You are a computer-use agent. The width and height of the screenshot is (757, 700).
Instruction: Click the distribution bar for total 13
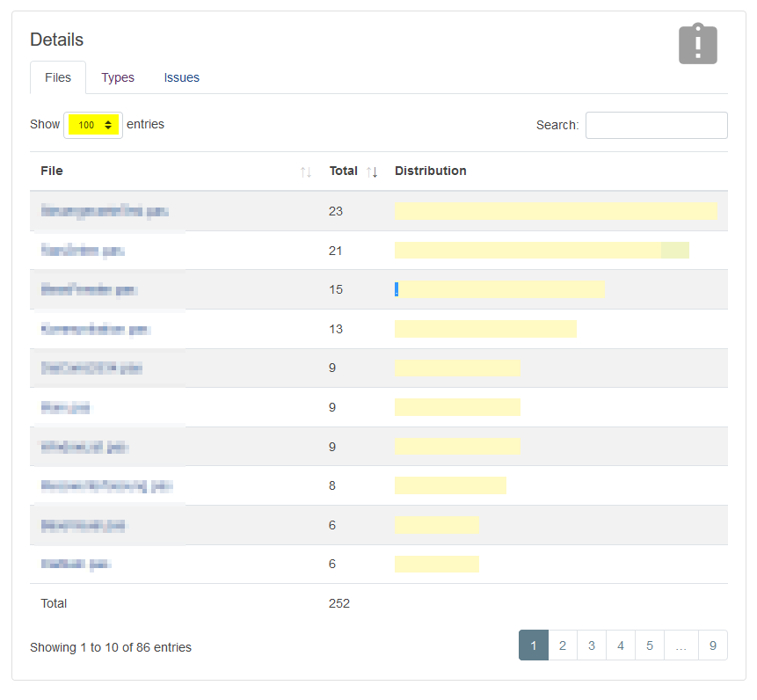click(485, 329)
